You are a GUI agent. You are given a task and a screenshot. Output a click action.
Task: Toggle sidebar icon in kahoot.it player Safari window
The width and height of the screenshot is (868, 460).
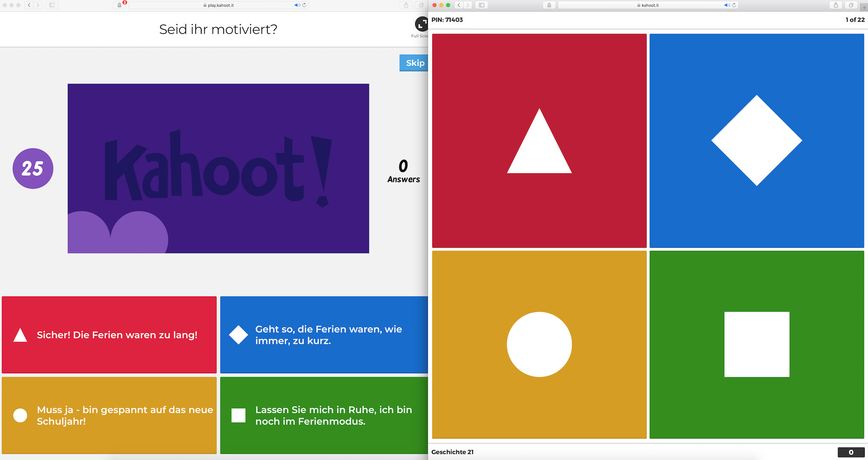[482, 5]
